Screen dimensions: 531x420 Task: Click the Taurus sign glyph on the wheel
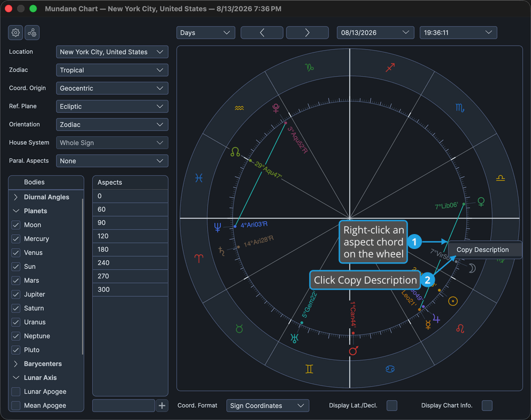tap(239, 329)
